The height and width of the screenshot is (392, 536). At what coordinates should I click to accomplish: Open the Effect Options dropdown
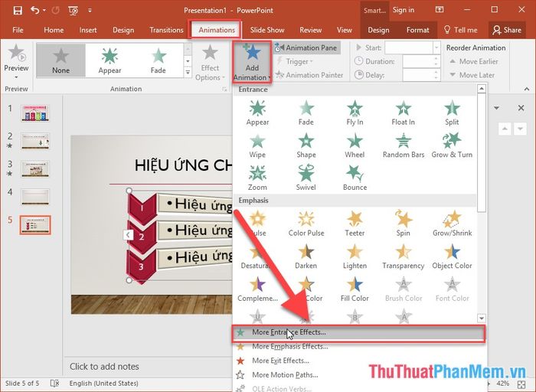coord(210,62)
